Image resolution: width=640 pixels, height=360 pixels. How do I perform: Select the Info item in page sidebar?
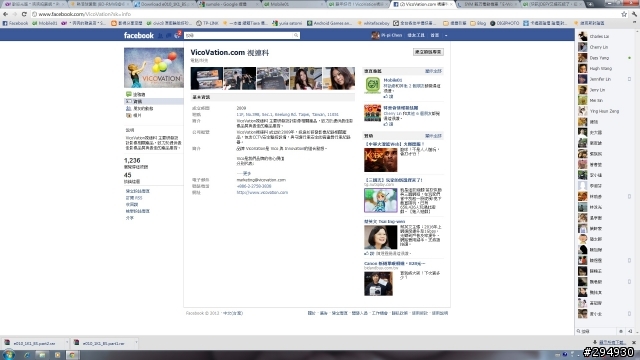154,101
